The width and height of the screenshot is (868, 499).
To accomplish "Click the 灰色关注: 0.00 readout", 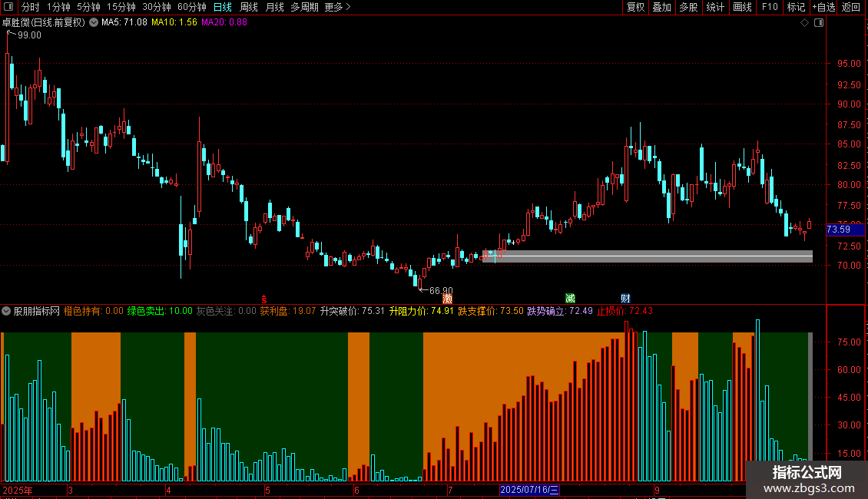I will click(x=227, y=311).
